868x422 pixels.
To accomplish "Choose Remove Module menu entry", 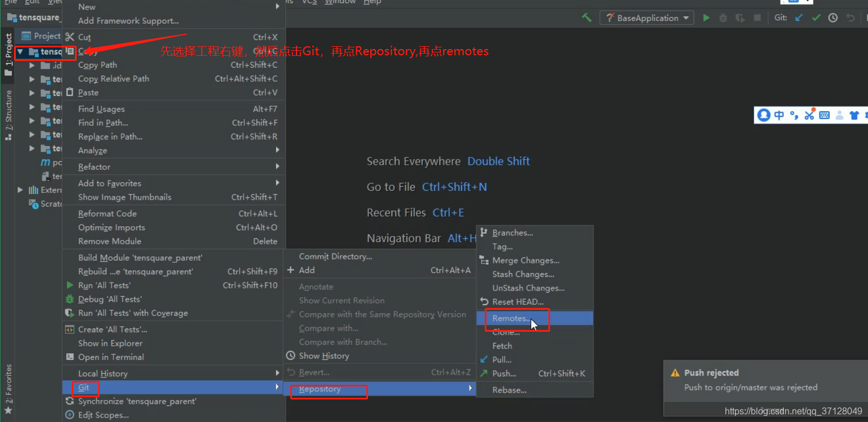I will coord(174,241).
